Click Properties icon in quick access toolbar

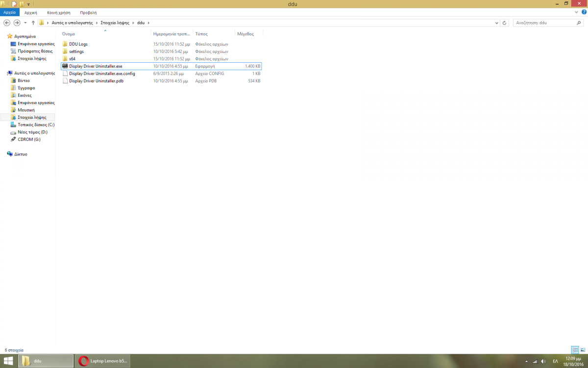[14, 4]
